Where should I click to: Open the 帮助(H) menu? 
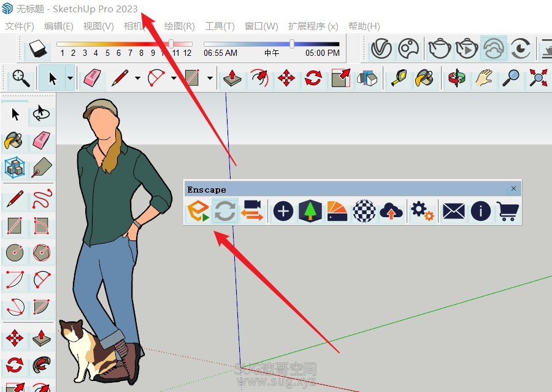[364, 26]
